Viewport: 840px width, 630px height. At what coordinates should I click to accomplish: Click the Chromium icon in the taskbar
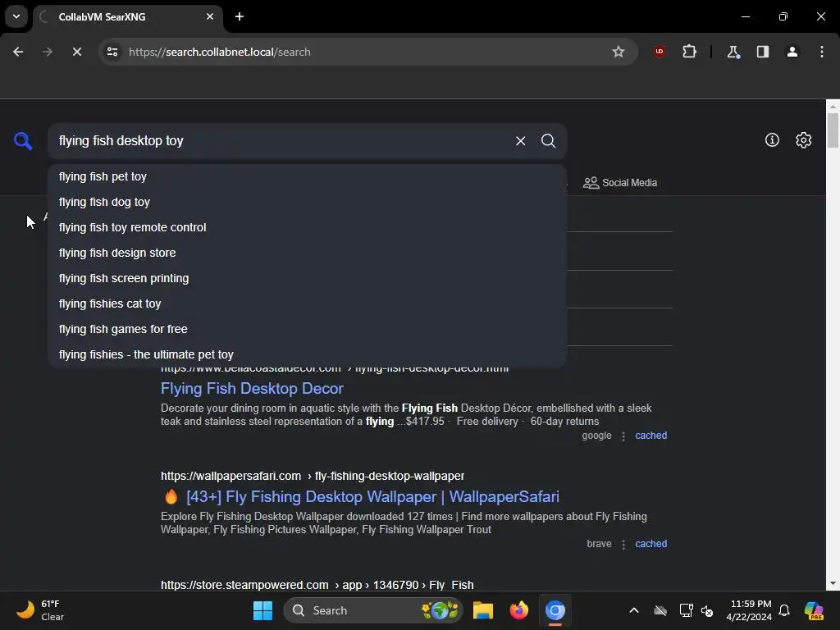point(555,610)
